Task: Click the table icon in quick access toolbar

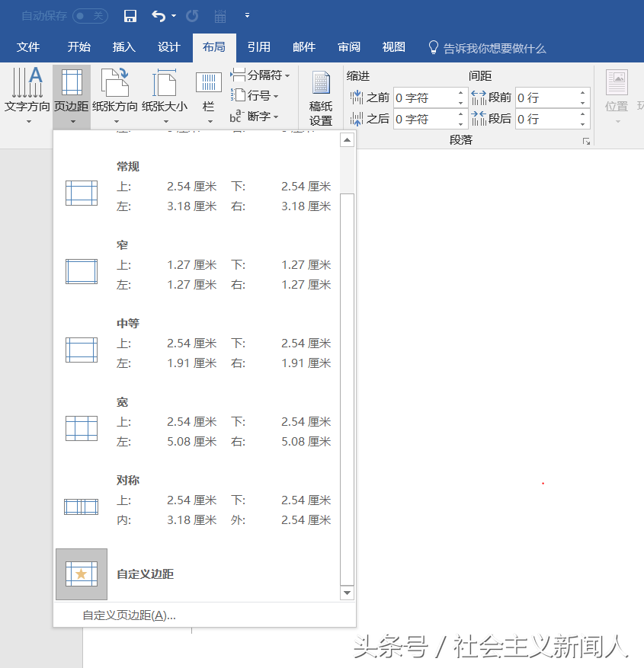Action: [220, 16]
